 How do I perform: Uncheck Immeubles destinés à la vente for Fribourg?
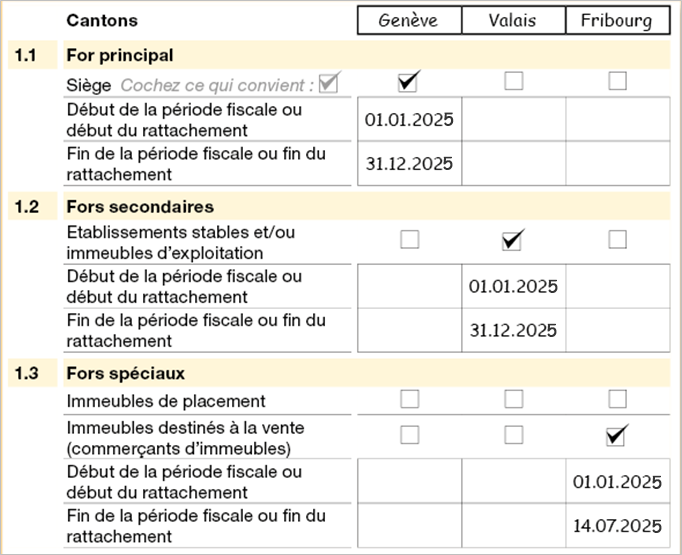click(x=617, y=435)
